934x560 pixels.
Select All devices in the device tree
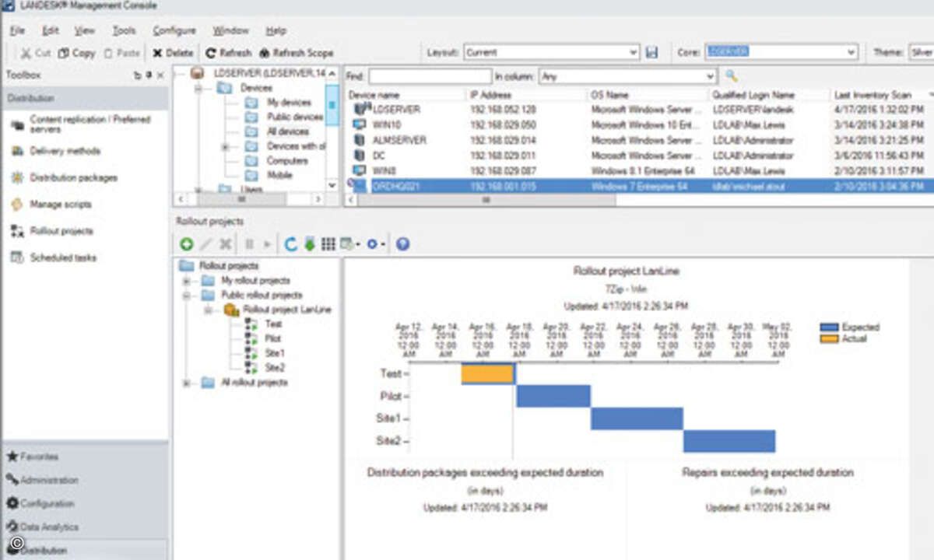pos(288,131)
